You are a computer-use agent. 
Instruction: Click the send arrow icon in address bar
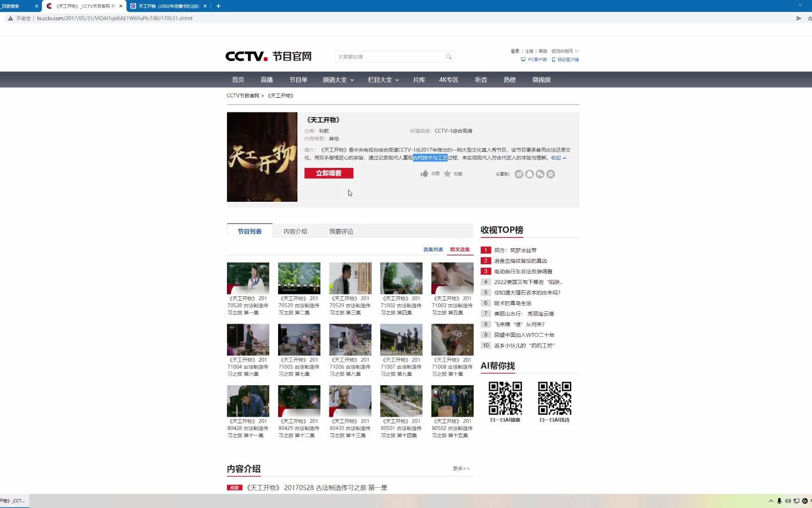pos(798,18)
